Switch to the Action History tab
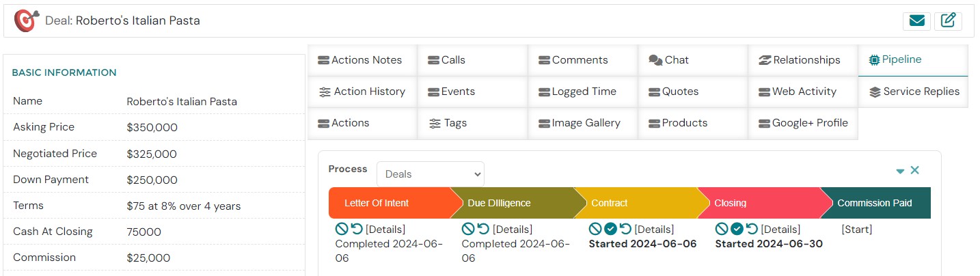 (x=362, y=92)
